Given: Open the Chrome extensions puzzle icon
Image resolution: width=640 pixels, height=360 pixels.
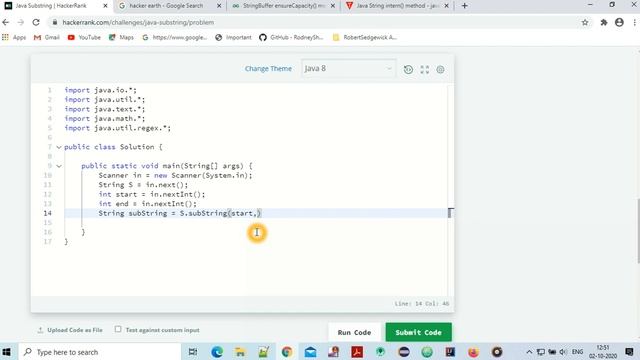Looking at the screenshot, I should point(604,22).
